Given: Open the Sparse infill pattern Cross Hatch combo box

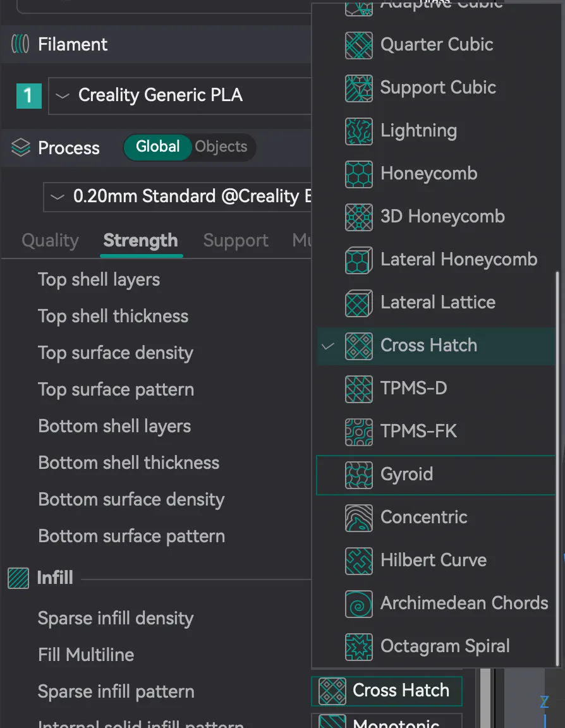Looking at the screenshot, I should click(x=386, y=691).
